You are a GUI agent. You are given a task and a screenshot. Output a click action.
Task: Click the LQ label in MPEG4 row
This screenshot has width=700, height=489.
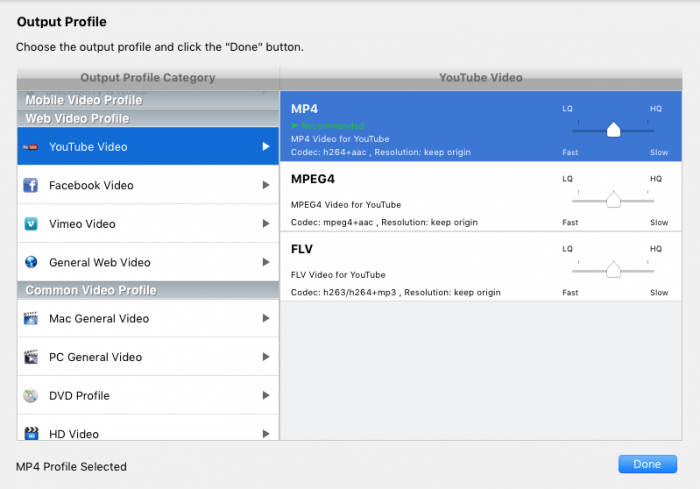coord(567,179)
